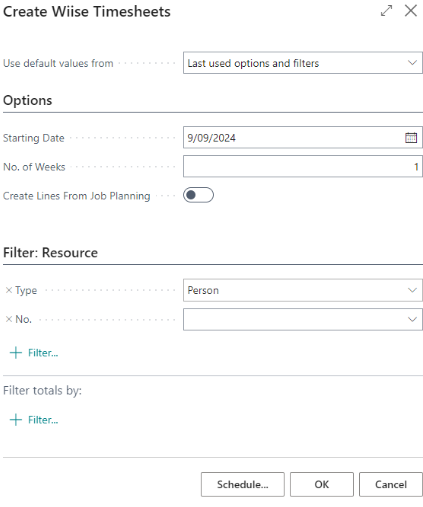Collapse the Options section heading

pyautogui.click(x=28, y=100)
